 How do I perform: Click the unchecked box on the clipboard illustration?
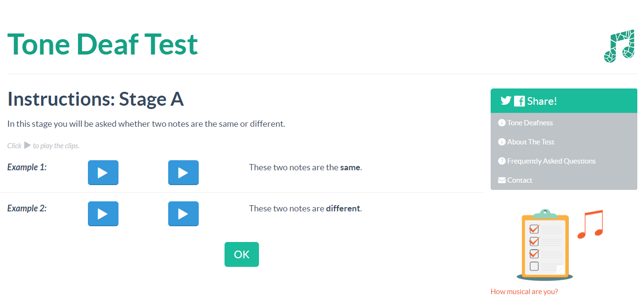point(534,266)
